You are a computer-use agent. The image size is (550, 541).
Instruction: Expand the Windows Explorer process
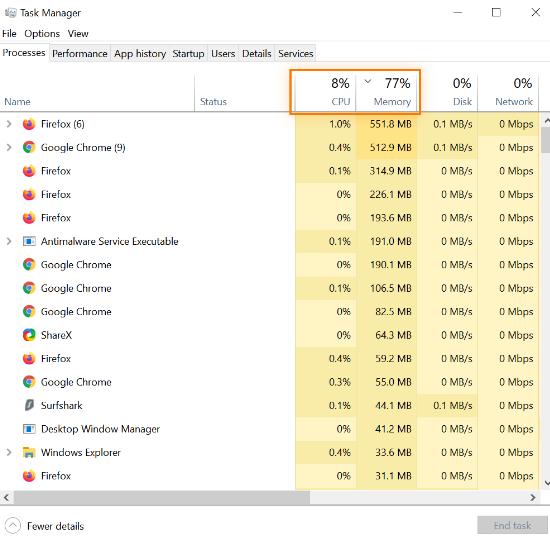tap(9, 452)
